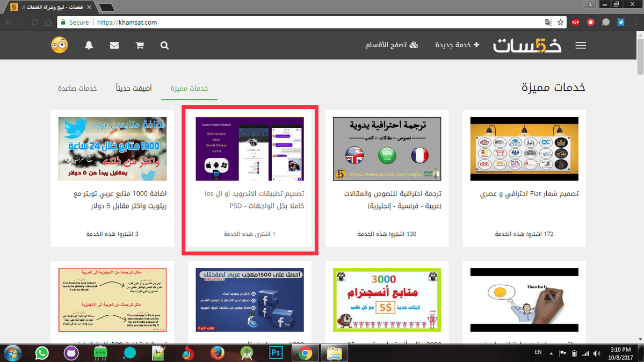This screenshot has width=644, height=362.
Task: Open WhatsApp from the taskbar
Action: [42, 353]
